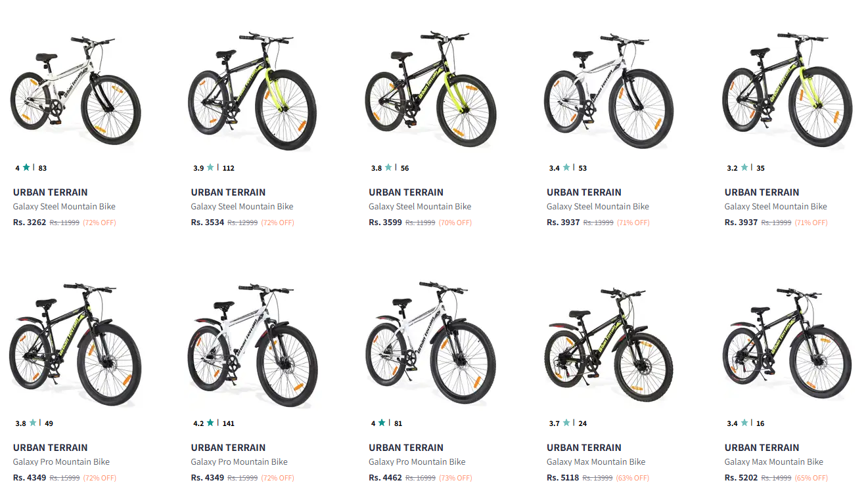The height and width of the screenshot is (491, 868).
Task: Click the rating star with 56 reviews
Action: (388, 167)
